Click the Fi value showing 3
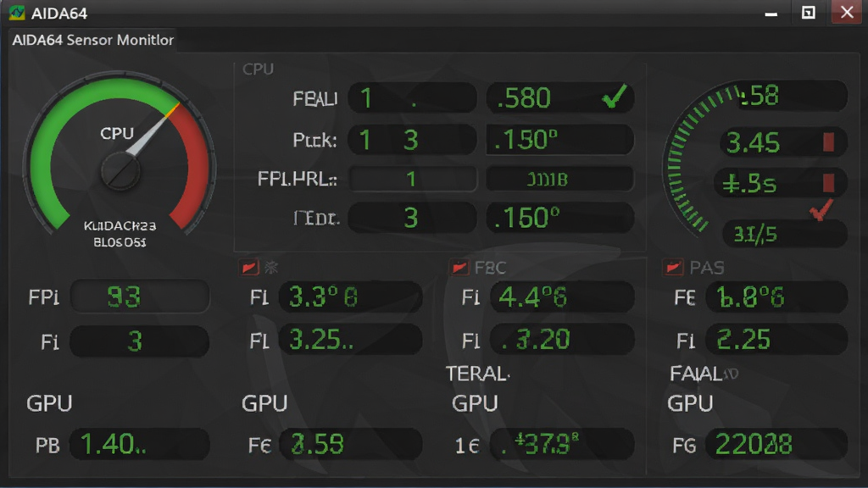This screenshot has height=488, width=868. [140, 341]
